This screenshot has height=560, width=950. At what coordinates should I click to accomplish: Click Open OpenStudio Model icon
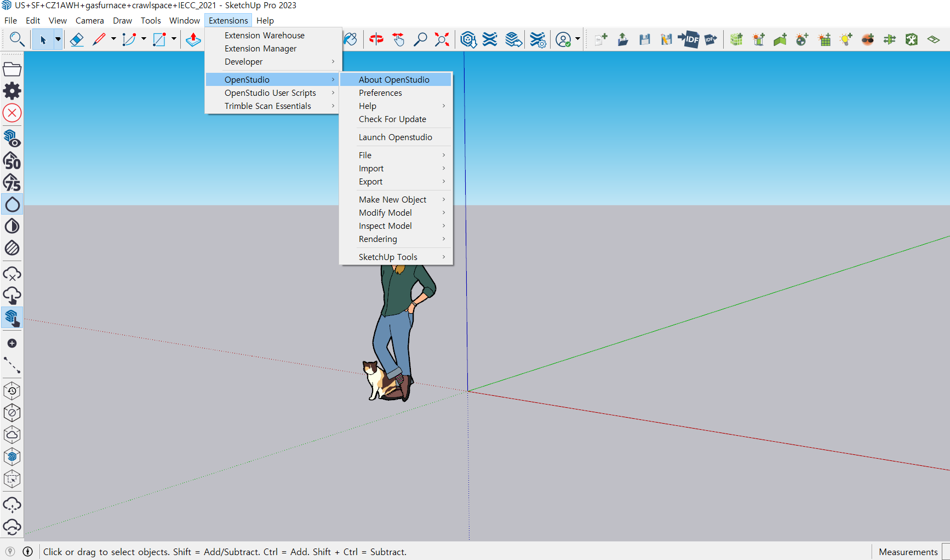(623, 39)
